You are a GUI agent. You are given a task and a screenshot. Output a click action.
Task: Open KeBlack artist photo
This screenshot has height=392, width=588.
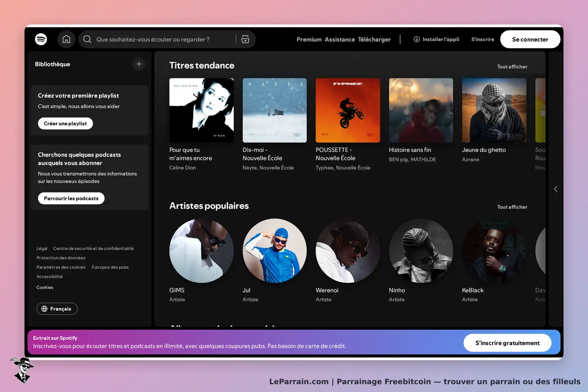(494, 250)
